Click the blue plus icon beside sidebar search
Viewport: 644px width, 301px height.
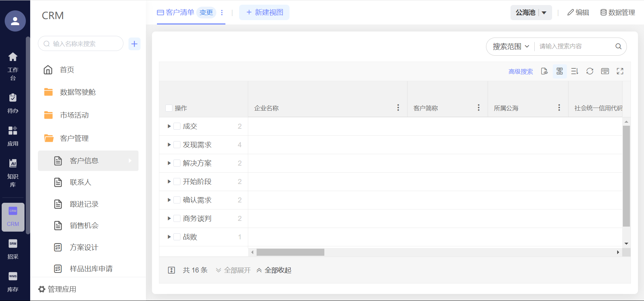[x=134, y=44]
